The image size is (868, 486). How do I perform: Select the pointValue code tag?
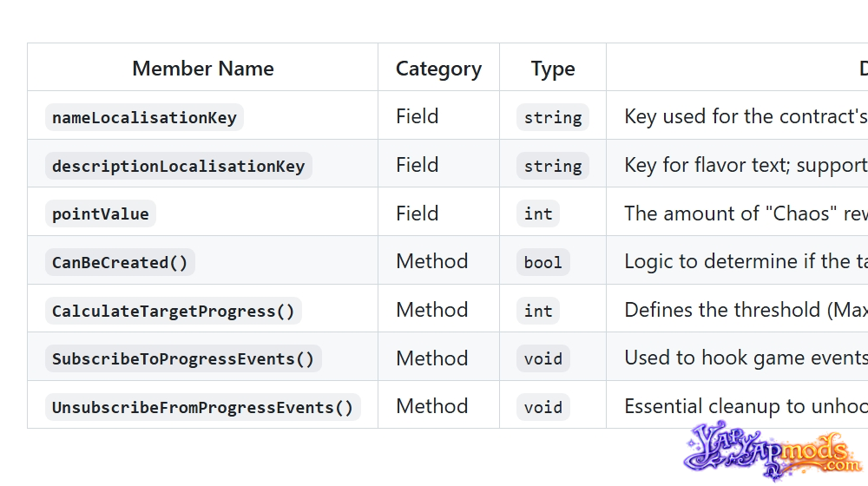(101, 214)
